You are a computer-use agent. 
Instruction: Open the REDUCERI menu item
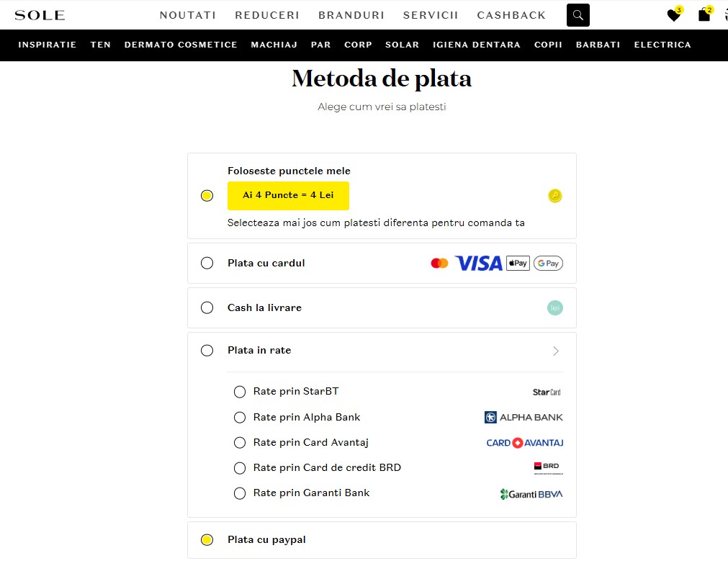[267, 15]
